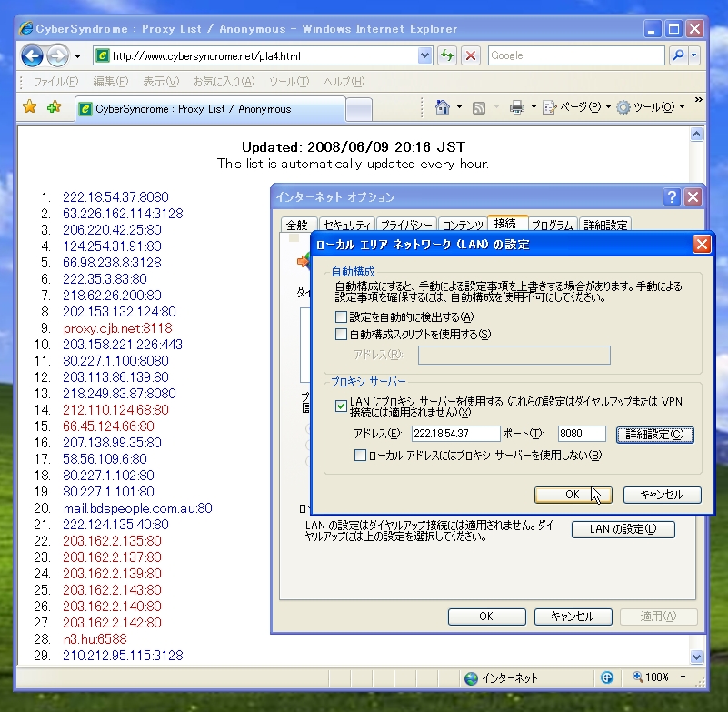
Task: Open proxy link proxy.cjb.net:8118
Action: pyautogui.click(x=118, y=328)
